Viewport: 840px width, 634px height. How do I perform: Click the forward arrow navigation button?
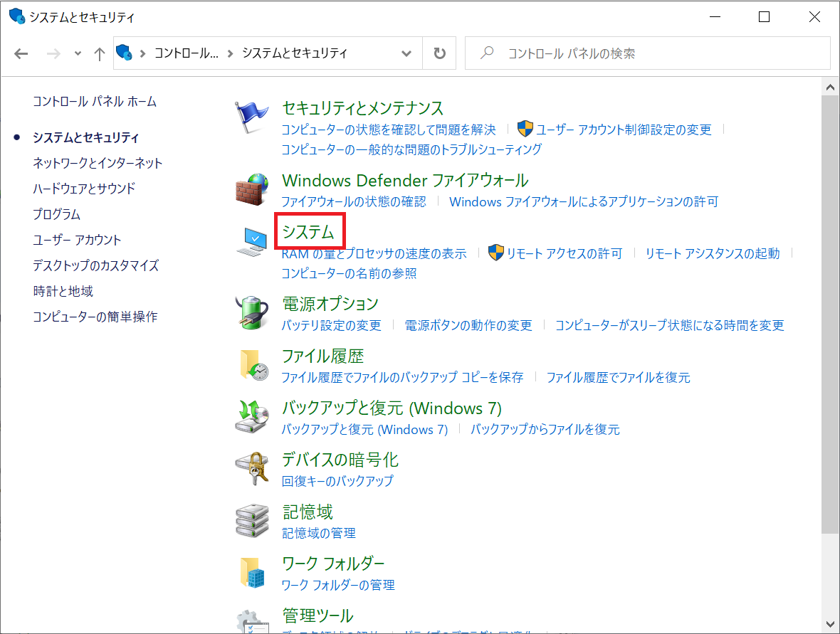tap(53, 53)
